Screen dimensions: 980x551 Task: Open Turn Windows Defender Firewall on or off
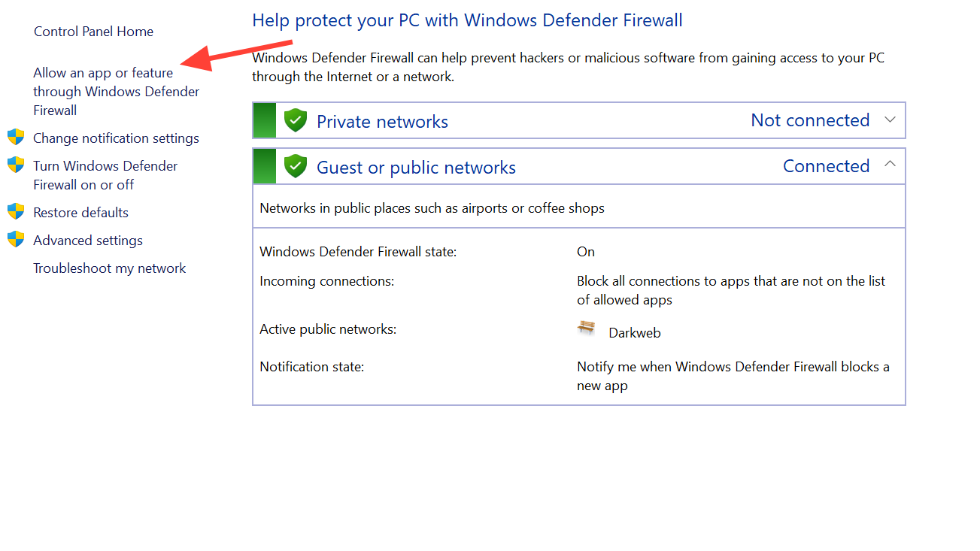pyautogui.click(x=105, y=175)
